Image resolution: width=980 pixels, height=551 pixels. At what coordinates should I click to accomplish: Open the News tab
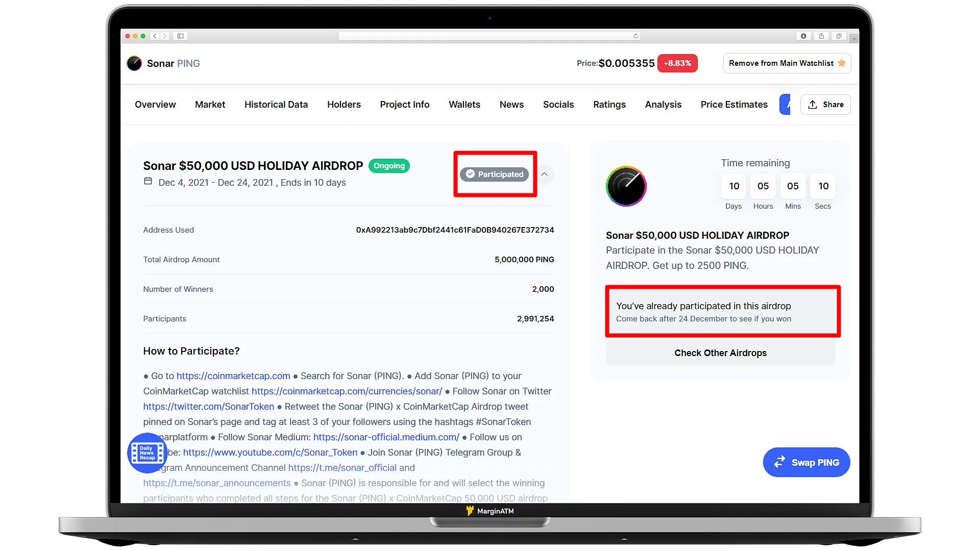pos(511,105)
